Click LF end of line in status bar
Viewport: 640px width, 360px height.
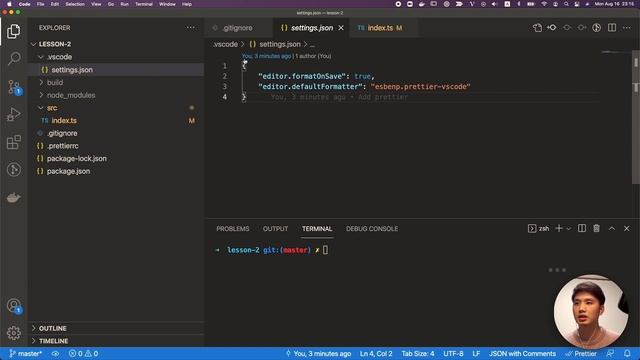(476, 353)
